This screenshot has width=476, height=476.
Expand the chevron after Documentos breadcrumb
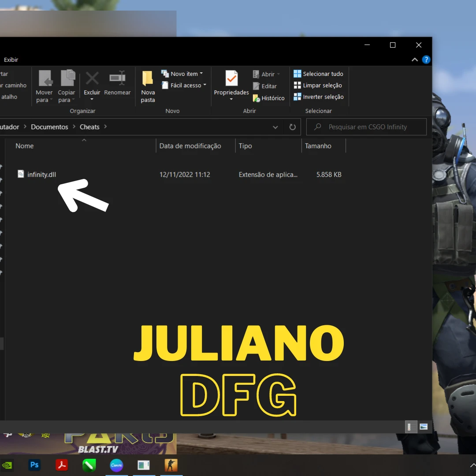(74, 126)
